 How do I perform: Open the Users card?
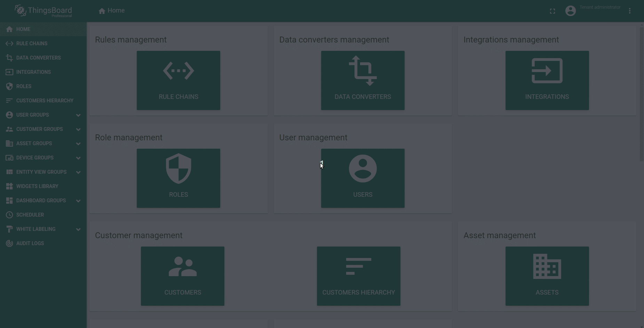[x=363, y=178]
